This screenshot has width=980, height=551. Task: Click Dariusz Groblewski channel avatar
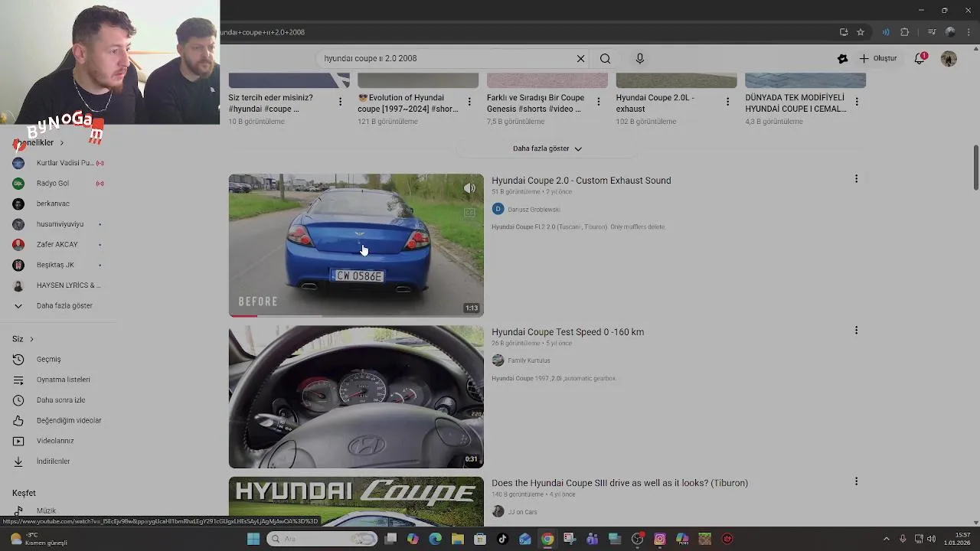click(x=498, y=209)
